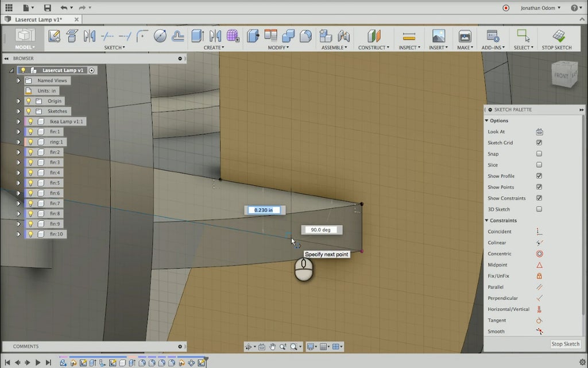Expand the Sketches folder

coord(18,111)
